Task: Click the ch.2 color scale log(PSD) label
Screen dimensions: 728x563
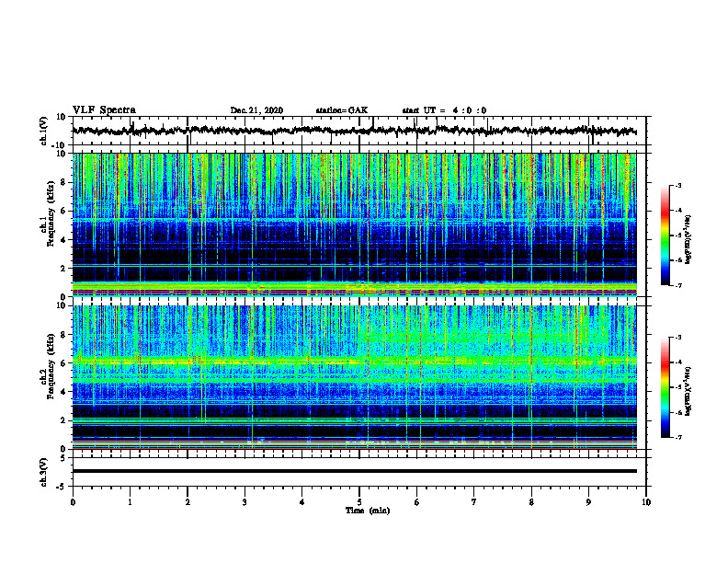Action: point(688,391)
